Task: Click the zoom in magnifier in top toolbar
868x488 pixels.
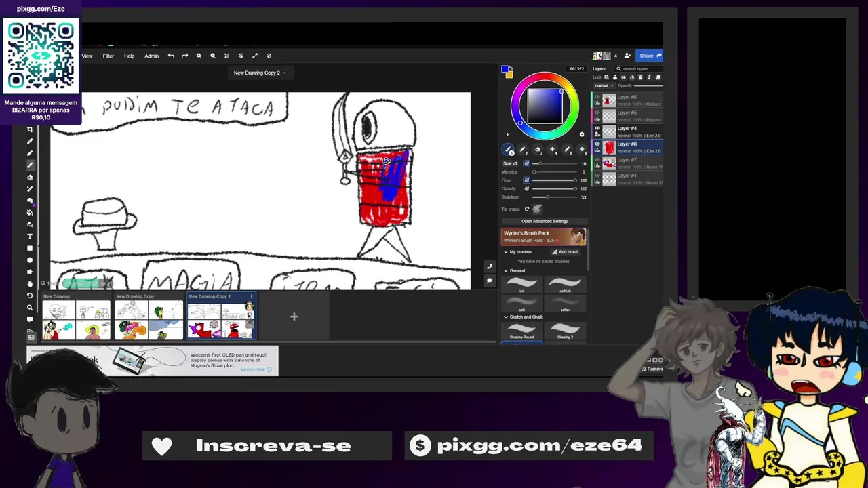Action: click(x=199, y=56)
